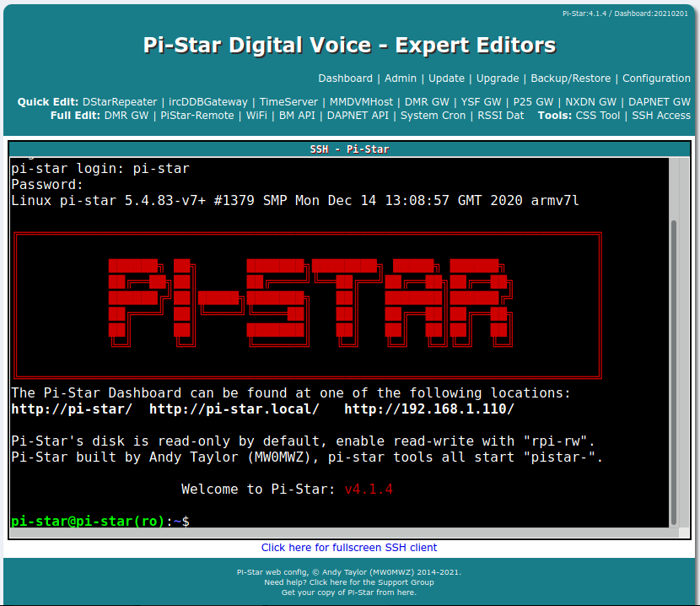Quick edit ircDDBGateway config
This screenshot has height=606, width=700.
point(208,102)
